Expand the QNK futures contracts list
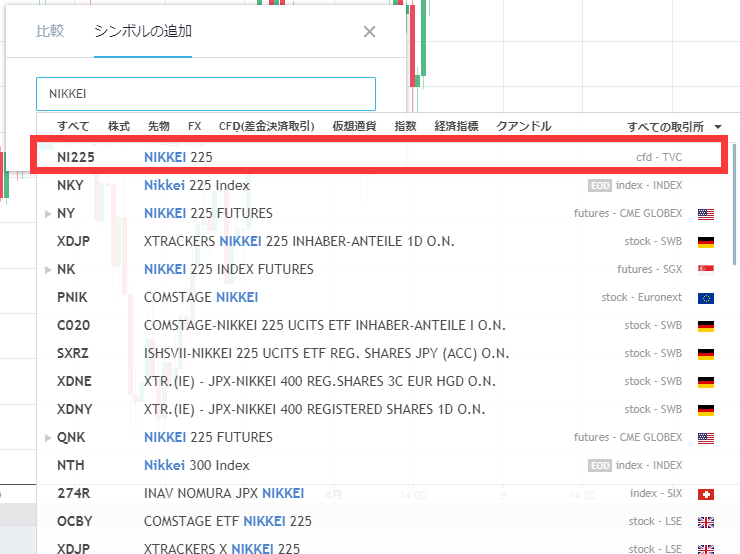Image resolution: width=740 pixels, height=554 pixels. click(48, 438)
